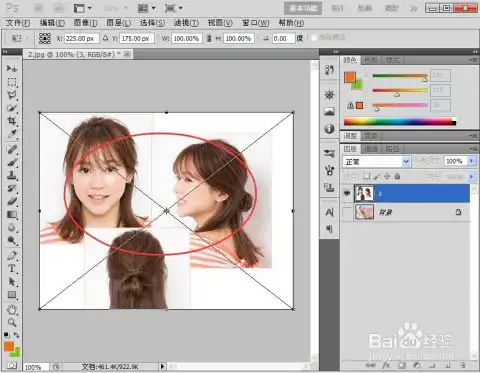480x373 pixels.
Task: Click the reference point locator grid
Action: [45, 38]
